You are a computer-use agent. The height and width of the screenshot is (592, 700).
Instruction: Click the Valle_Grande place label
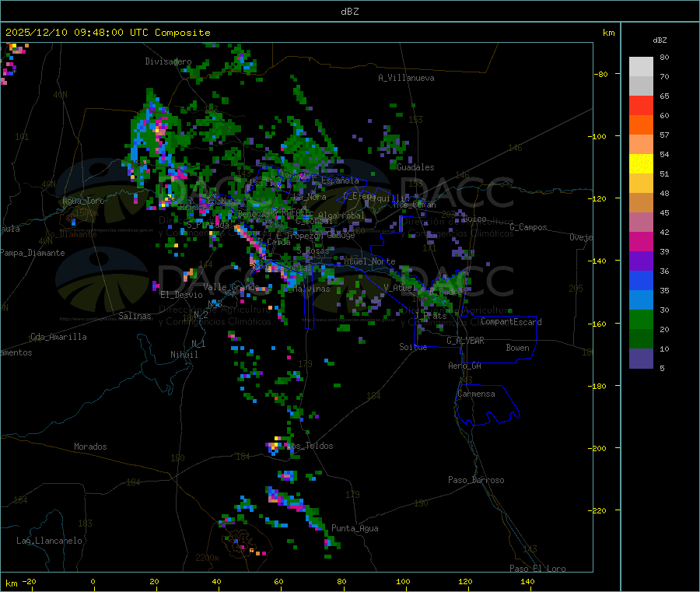click(231, 286)
